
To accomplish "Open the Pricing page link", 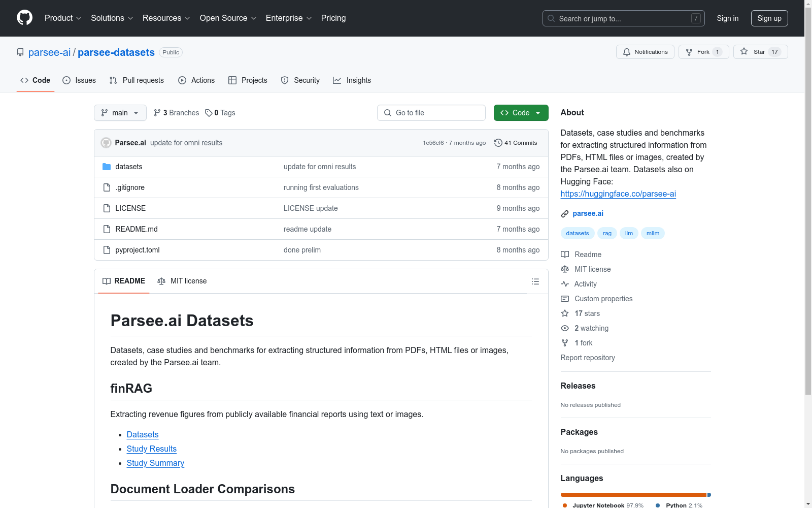I will 333,18.
